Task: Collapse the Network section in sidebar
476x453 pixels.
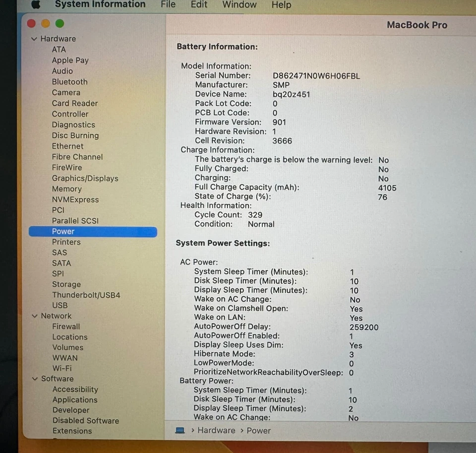Action: point(34,316)
